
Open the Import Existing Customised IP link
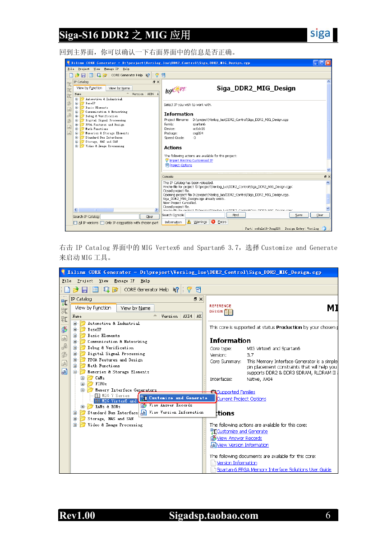tap(191, 160)
